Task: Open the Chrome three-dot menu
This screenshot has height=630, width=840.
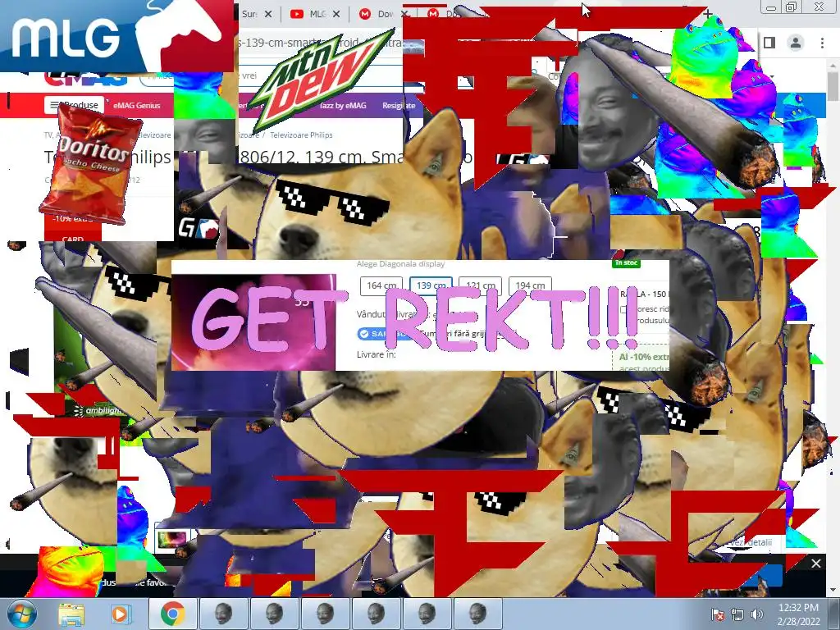Action: coord(822,43)
